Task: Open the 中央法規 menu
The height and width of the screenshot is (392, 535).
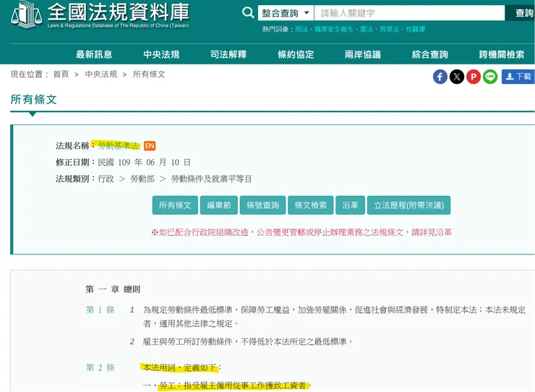Action: 161,54
